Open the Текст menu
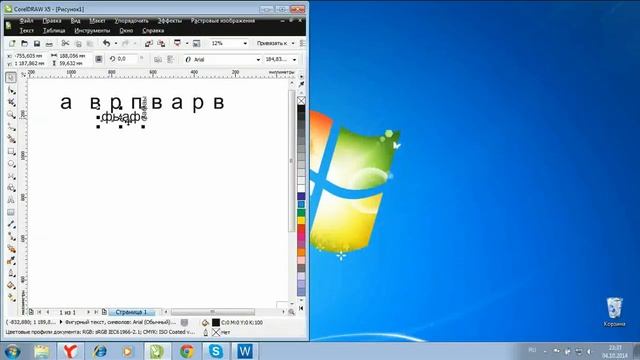Screen dimensions: 640x360 27,31
